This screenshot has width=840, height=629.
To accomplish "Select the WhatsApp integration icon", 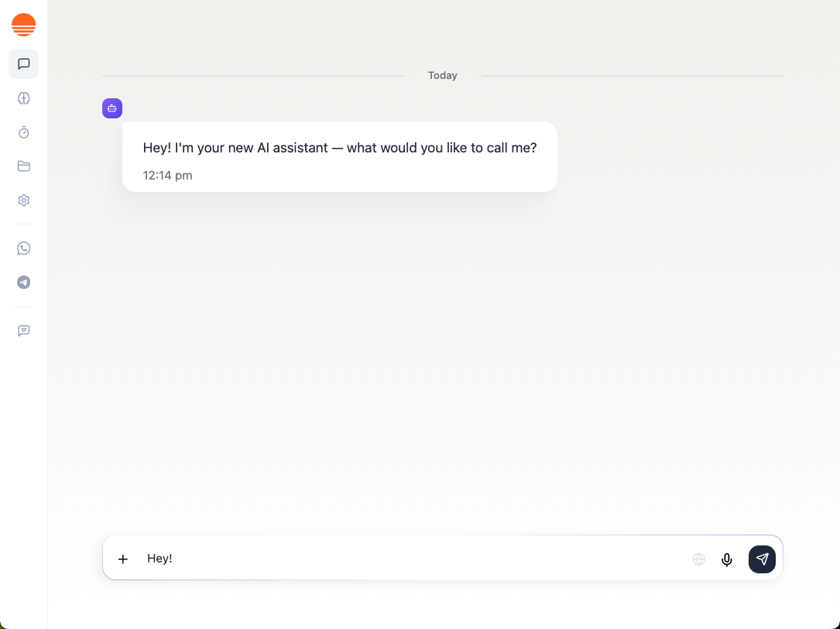I will pyautogui.click(x=23, y=248).
